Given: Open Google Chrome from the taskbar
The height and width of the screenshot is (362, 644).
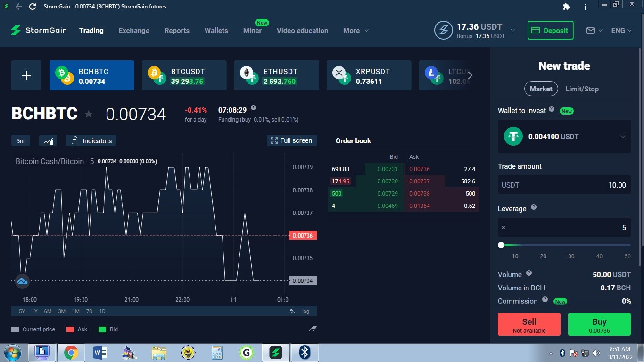Looking at the screenshot, I should [71, 352].
